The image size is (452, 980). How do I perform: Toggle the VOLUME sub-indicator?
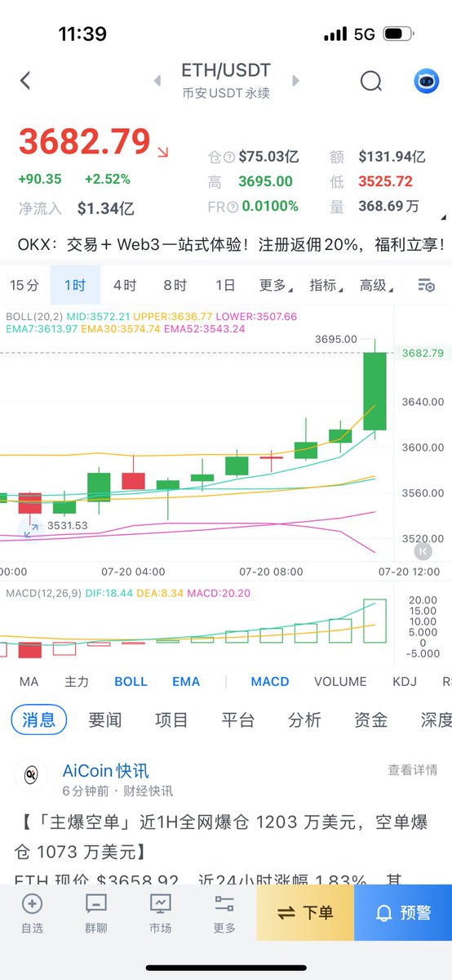point(340,681)
